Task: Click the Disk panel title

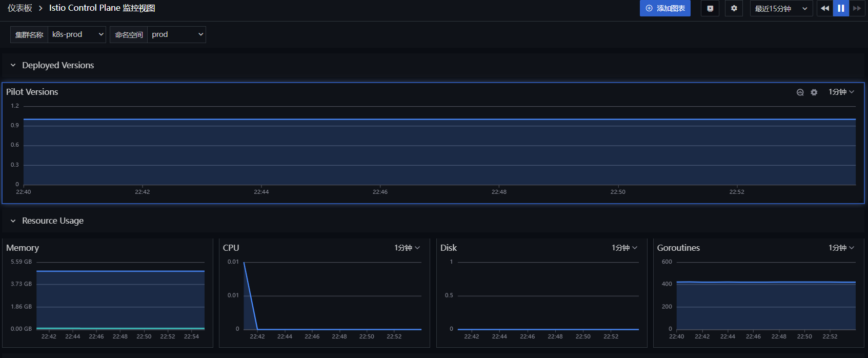Action: pos(449,248)
